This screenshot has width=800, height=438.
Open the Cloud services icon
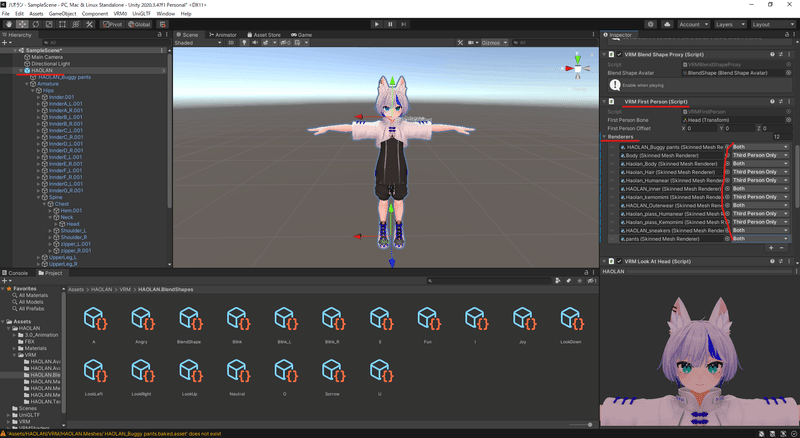tap(667, 24)
